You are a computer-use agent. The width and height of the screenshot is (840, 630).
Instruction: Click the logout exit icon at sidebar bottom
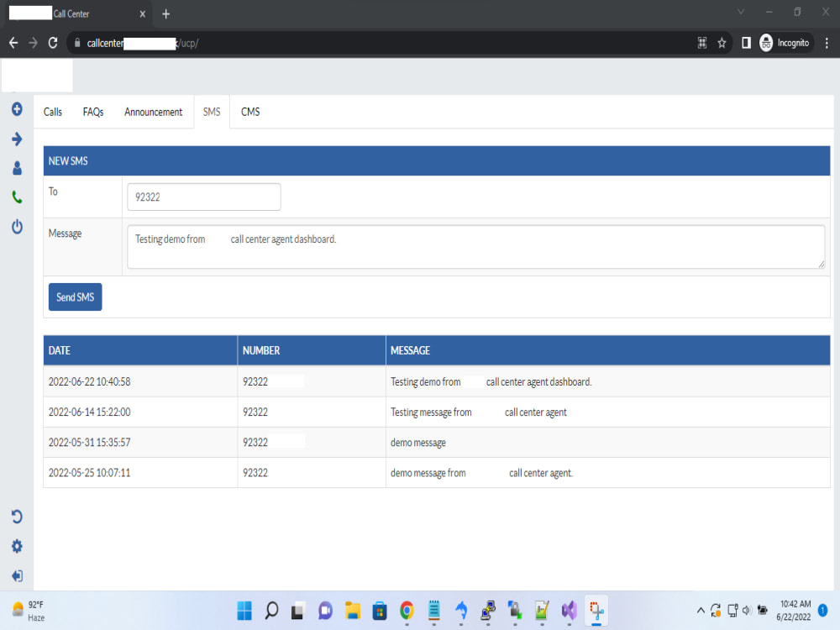point(17,575)
